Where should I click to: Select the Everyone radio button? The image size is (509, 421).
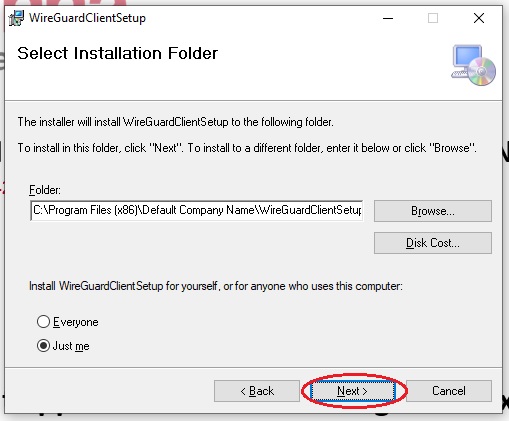coord(43,322)
